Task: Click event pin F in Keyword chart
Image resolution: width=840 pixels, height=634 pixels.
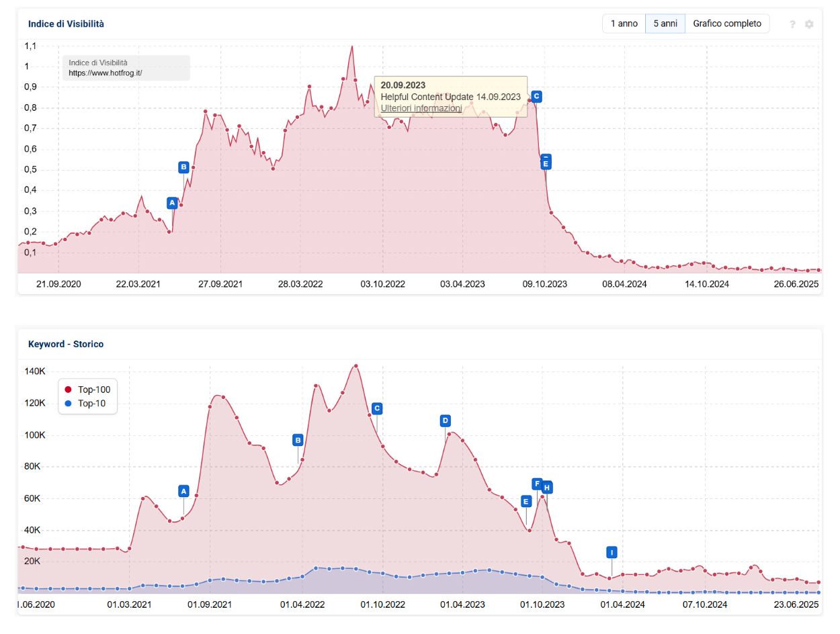Action: pyautogui.click(x=537, y=484)
